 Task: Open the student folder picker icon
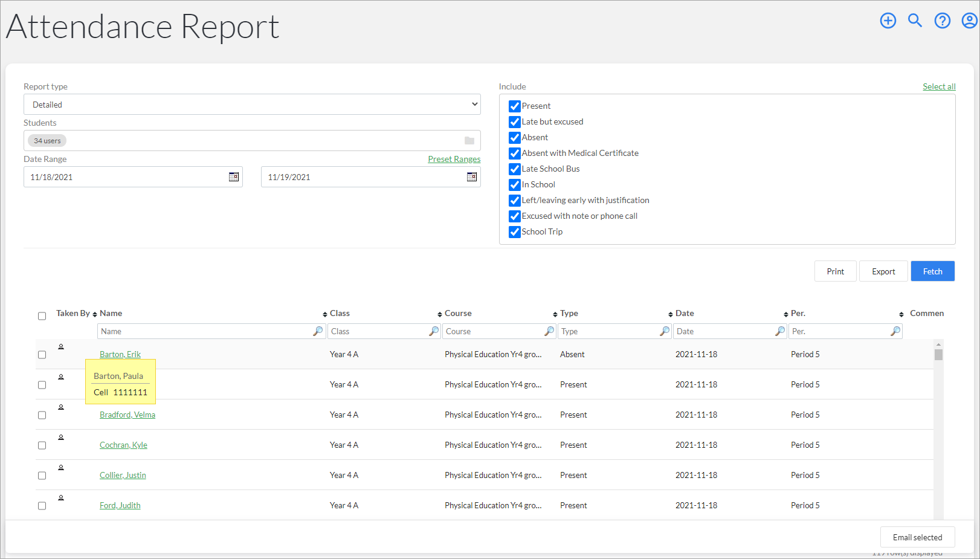(x=469, y=141)
